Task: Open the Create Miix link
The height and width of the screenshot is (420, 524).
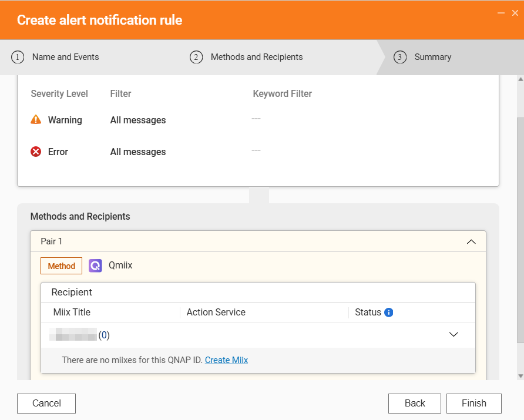Action: [x=226, y=360]
